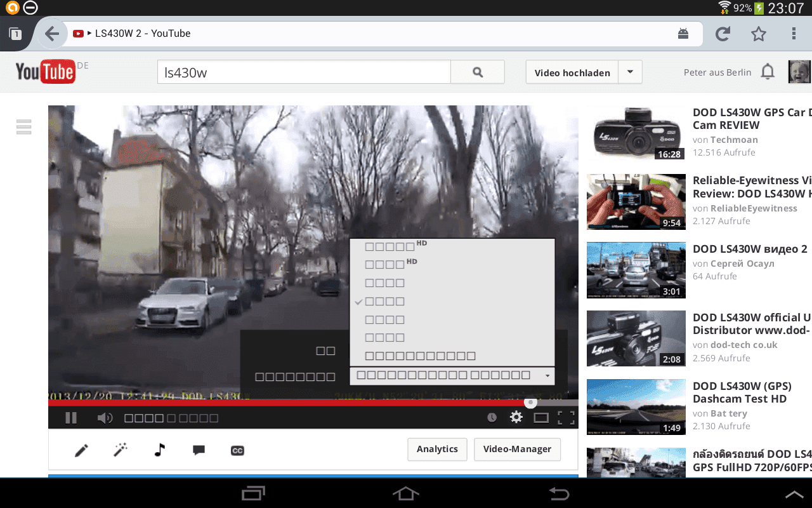
Task: Select the currently checked quality option
Action: pos(452,301)
